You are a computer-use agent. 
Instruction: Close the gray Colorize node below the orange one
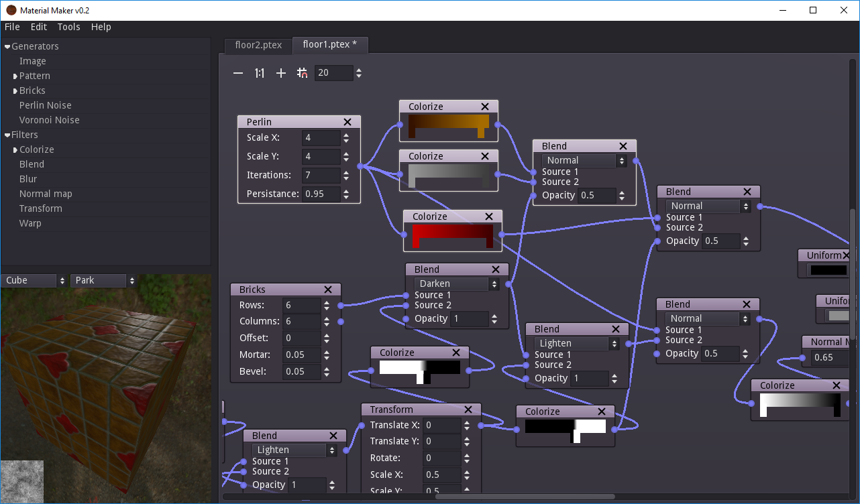point(485,156)
